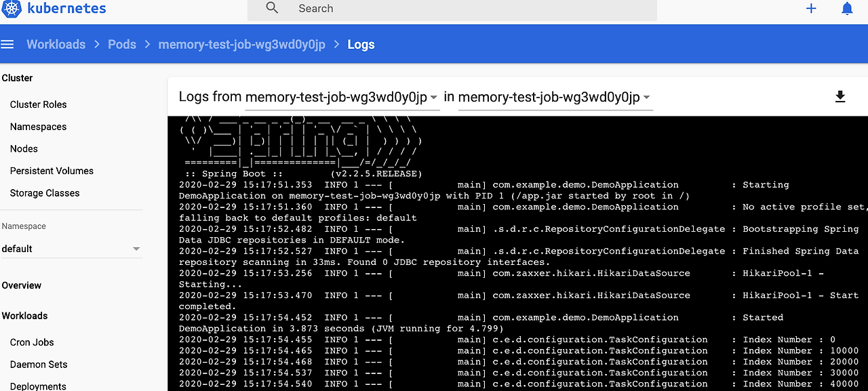Open the Workloads sidebar section
This screenshot has height=391, width=868.
pos(24,316)
